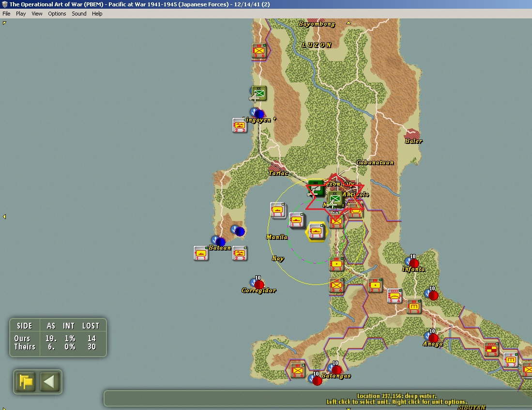Open the Sound menu
Screen dimensions: 532x410
coord(79,14)
